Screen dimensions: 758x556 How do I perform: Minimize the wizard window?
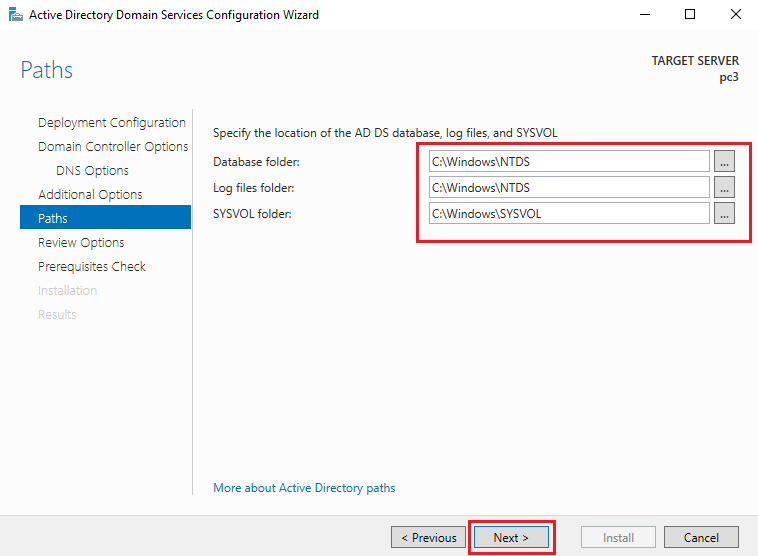tap(644, 15)
